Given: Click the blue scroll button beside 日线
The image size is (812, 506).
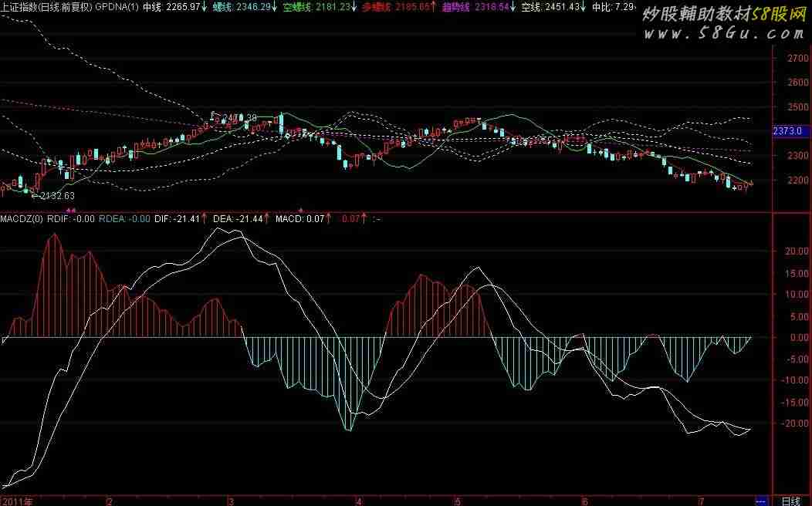Looking at the screenshot, I should [x=762, y=501].
